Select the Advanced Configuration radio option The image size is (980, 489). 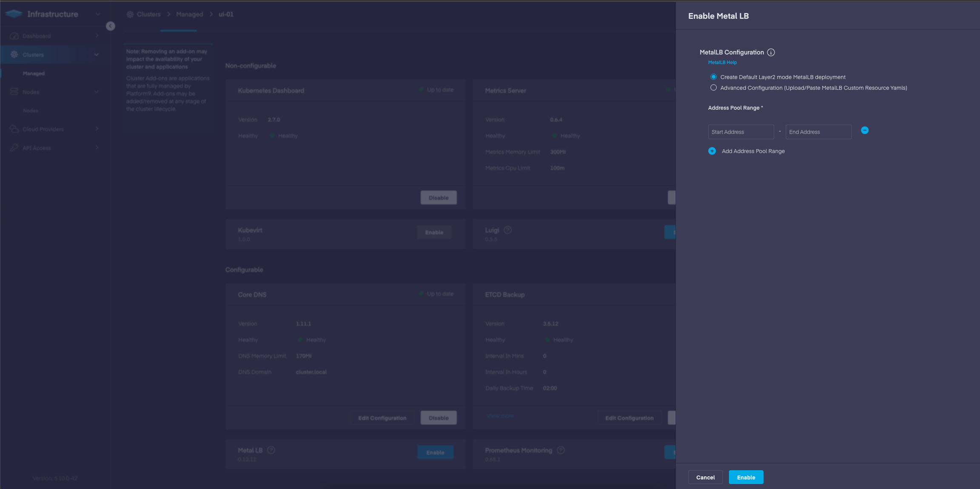click(713, 88)
